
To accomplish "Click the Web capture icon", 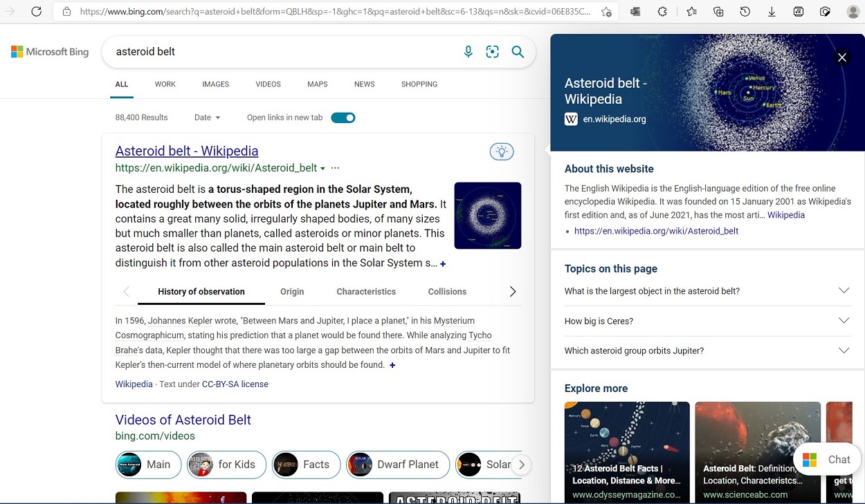I will coord(825,12).
